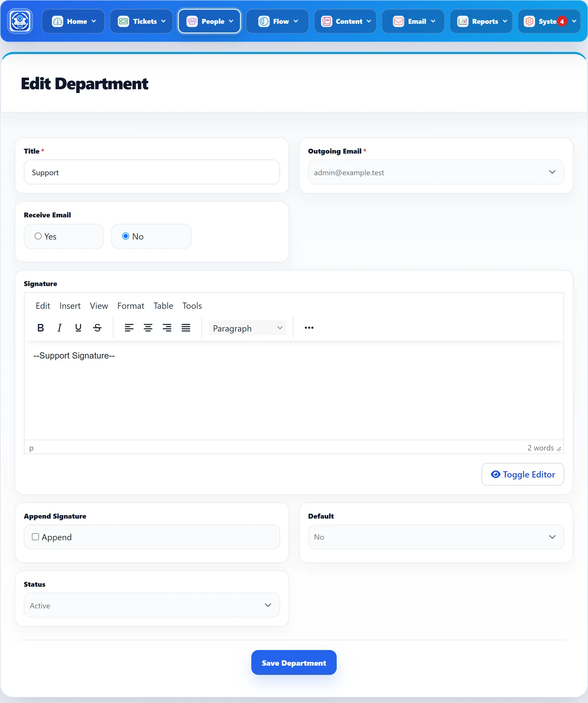Open the editor Insert menu
This screenshot has width=588, height=703.
coord(70,306)
